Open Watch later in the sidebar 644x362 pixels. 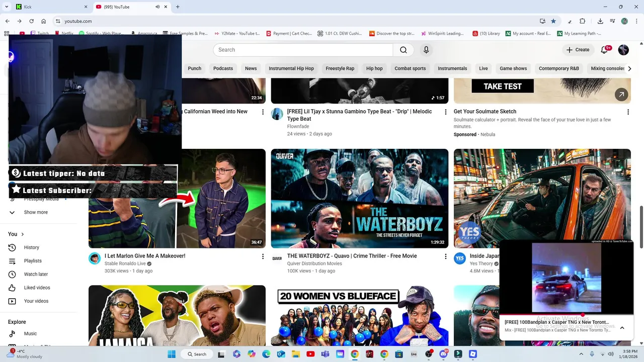(x=36, y=274)
